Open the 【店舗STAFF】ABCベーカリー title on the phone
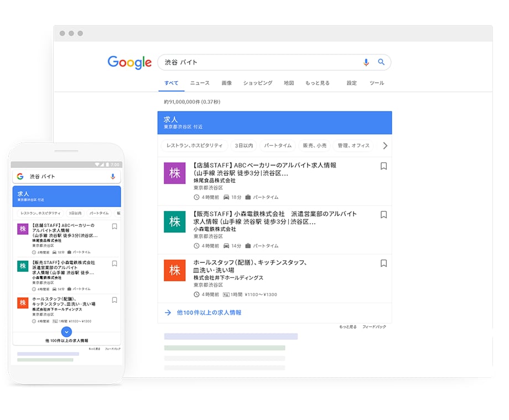The image size is (509, 420). coord(65,230)
